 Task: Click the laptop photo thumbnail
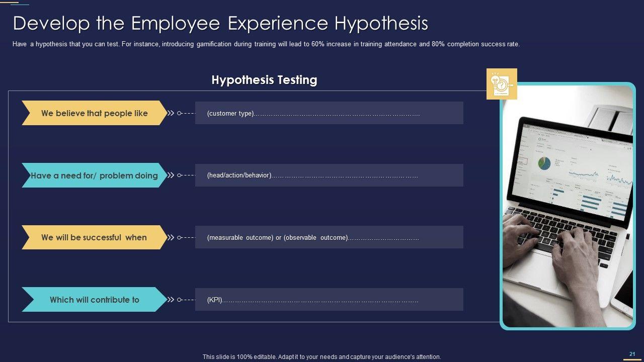coord(568,206)
